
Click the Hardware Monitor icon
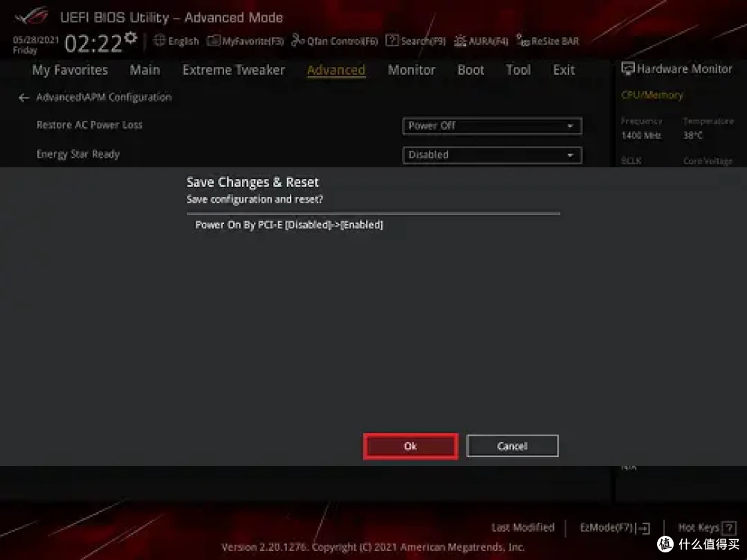[x=628, y=69]
